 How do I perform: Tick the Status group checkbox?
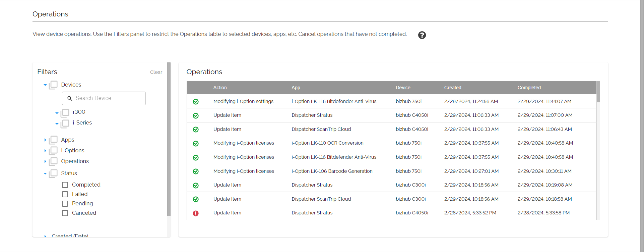coord(53,173)
